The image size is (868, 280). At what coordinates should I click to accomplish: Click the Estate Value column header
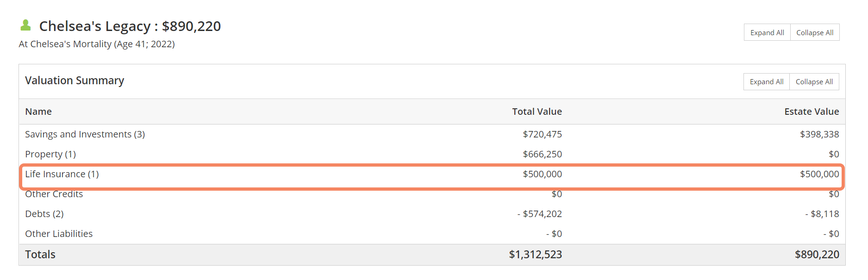coord(812,112)
